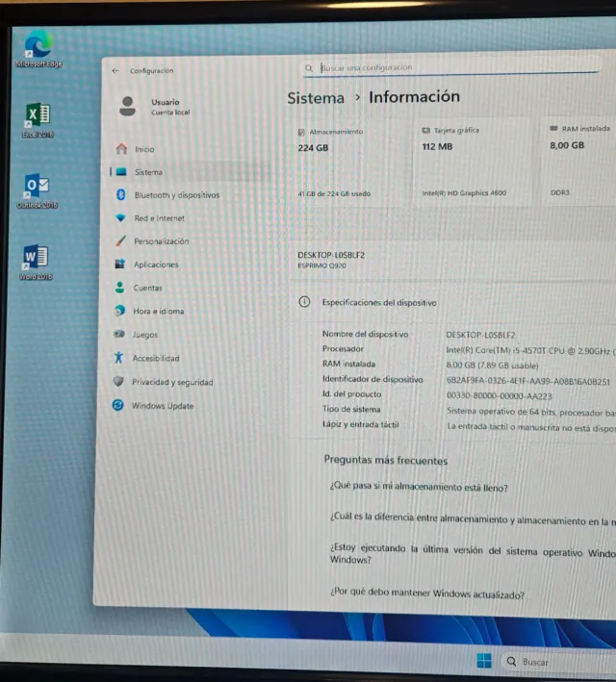Expand the Especificaciones del dispositivo section
The width and height of the screenshot is (616, 682).
pos(379,302)
